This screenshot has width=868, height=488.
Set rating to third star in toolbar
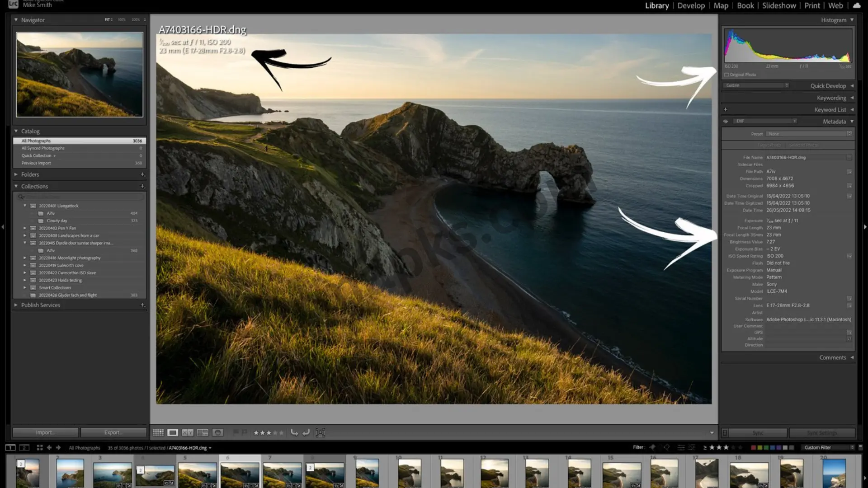(x=269, y=433)
